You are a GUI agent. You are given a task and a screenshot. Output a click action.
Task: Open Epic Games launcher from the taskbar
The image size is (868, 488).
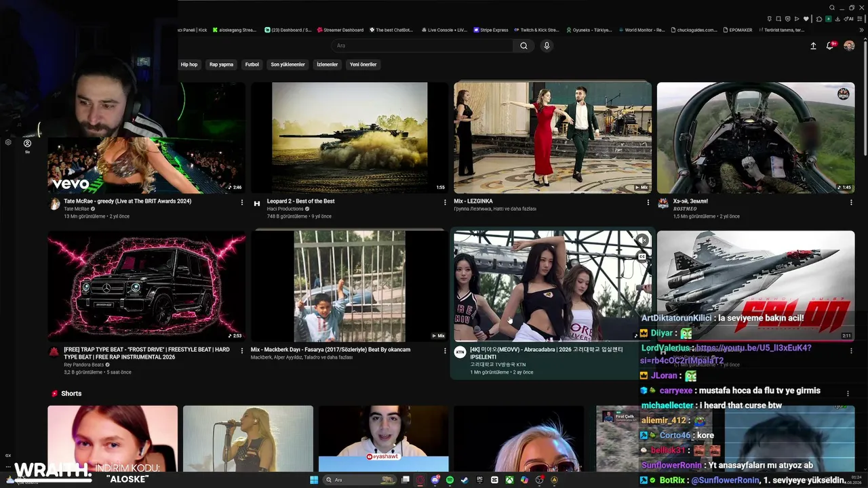point(479,480)
